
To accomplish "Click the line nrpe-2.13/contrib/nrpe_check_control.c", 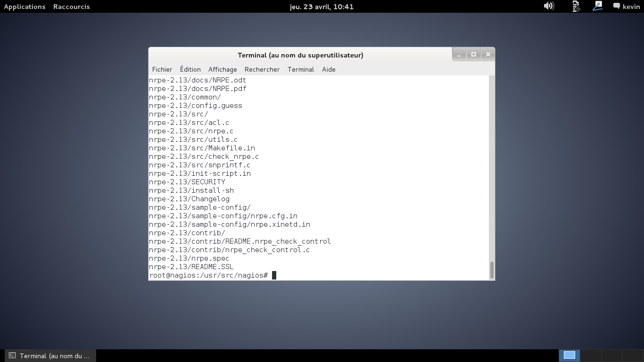I will (229, 250).
